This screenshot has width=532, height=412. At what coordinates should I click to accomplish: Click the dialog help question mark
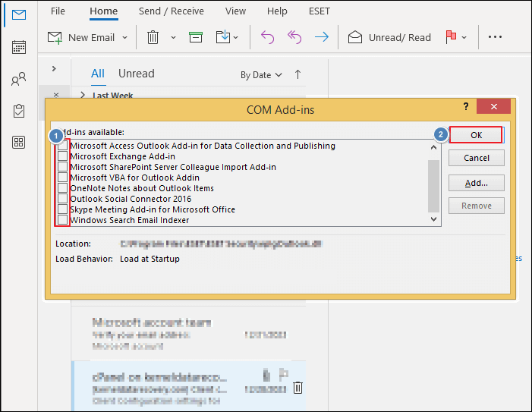466,106
